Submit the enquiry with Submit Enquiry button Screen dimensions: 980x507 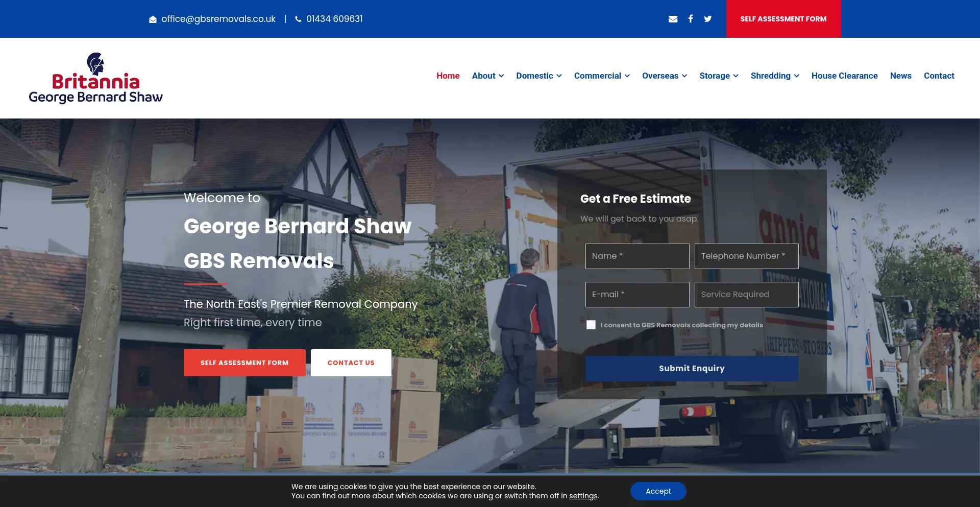tap(692, 368)
